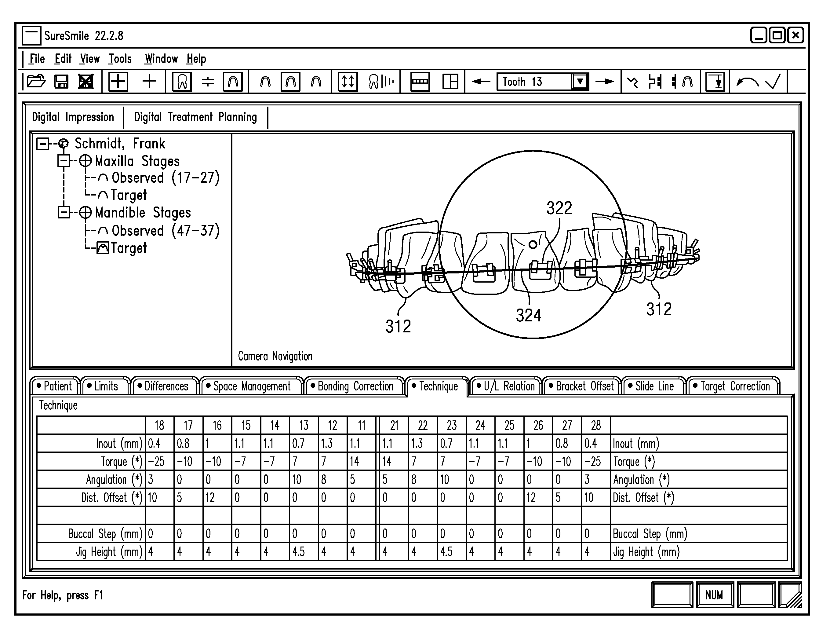Viewport: 830px width, 644px height.
Task: Select the measurement/ruler tool icon
Action: (418, 82)
